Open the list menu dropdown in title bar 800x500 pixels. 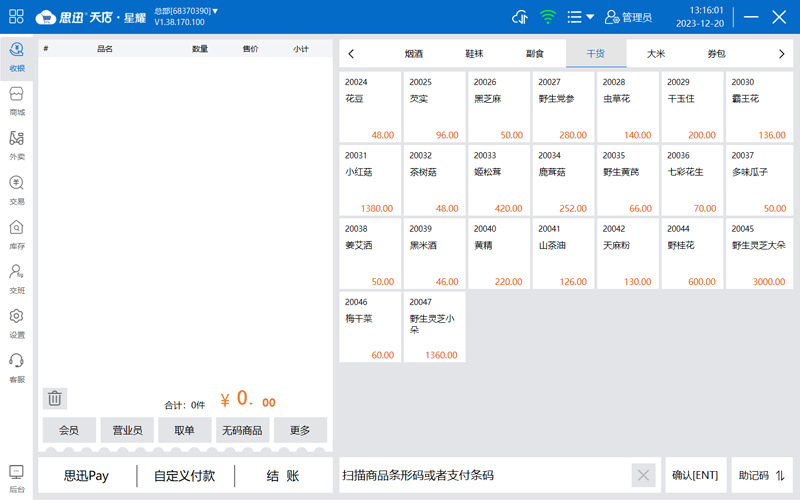(581, 17)
